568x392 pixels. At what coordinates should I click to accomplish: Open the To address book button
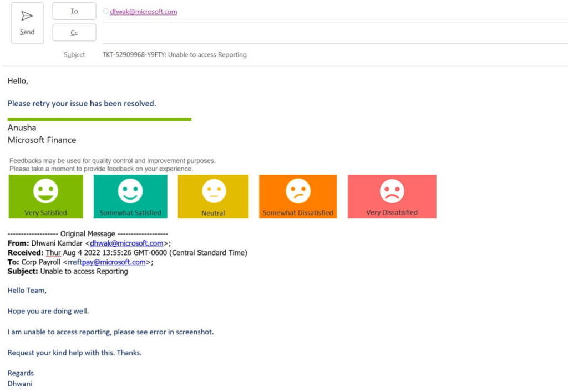click(74, 11)
